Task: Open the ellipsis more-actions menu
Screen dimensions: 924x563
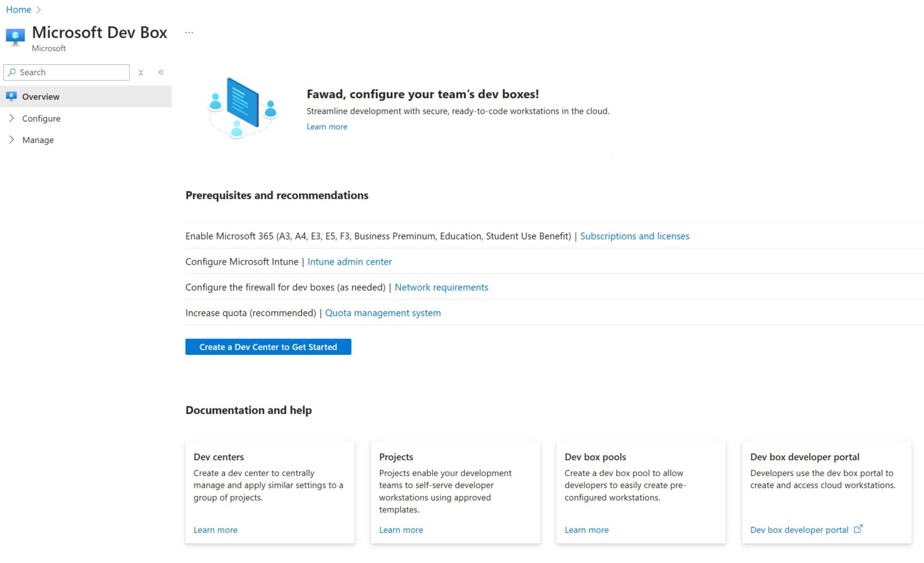Action: pyautogui.click(x=188, y=31)
